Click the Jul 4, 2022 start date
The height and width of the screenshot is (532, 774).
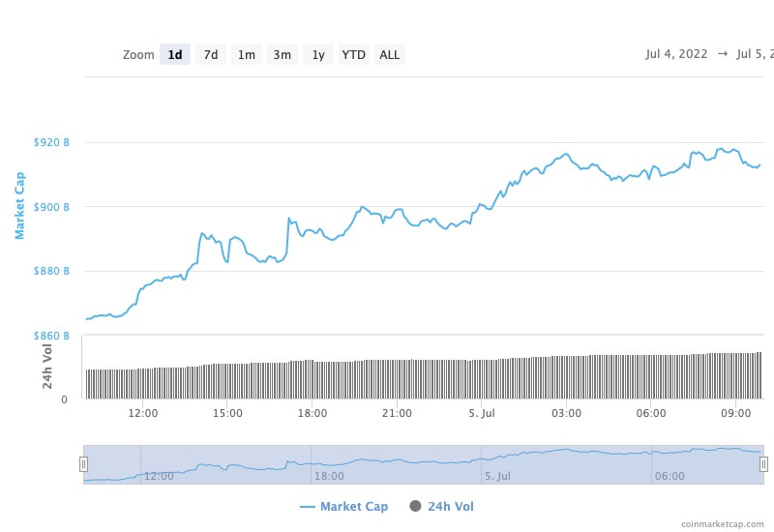click(677, 54)
